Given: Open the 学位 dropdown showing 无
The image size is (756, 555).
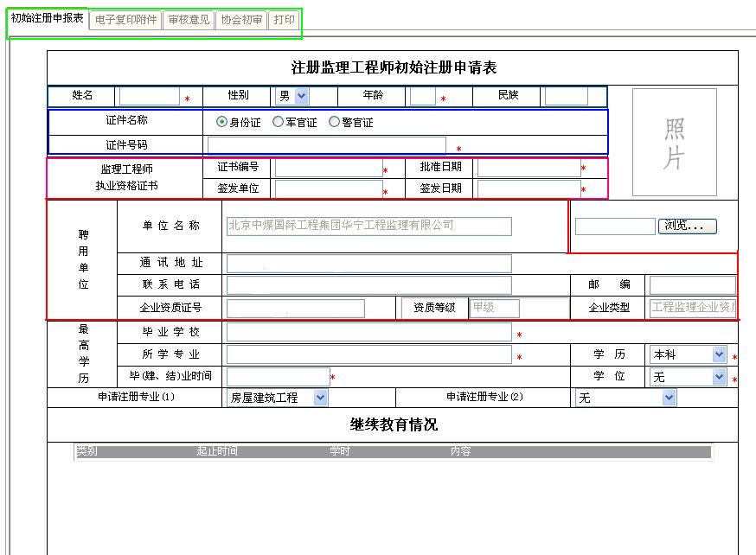Looking at the screenshot, I should [x=688, y=377].
